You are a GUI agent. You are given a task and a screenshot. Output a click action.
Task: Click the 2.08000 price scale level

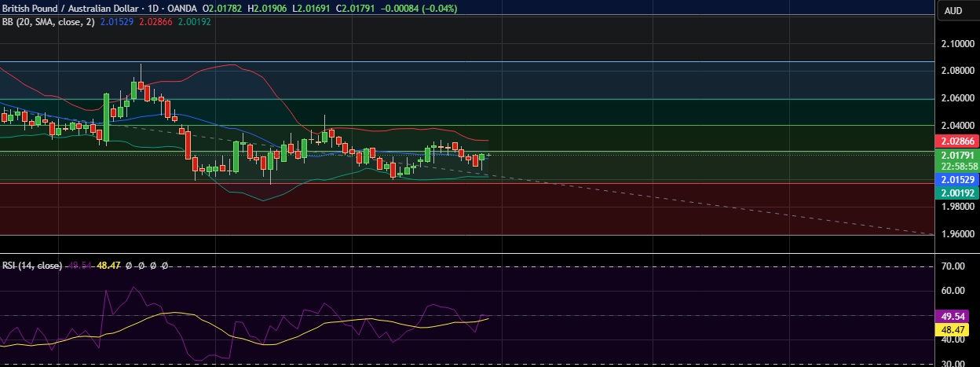click(x=957, y=71)
